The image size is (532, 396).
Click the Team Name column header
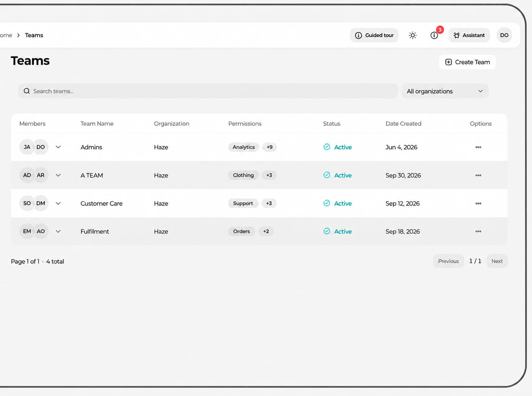(97, 124)
